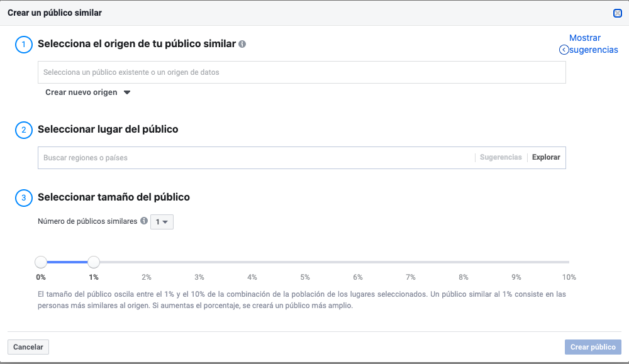This screenshot has height=364, width=629.
Task: Click the "Crear público" button
Action: (x=593, y=346)
